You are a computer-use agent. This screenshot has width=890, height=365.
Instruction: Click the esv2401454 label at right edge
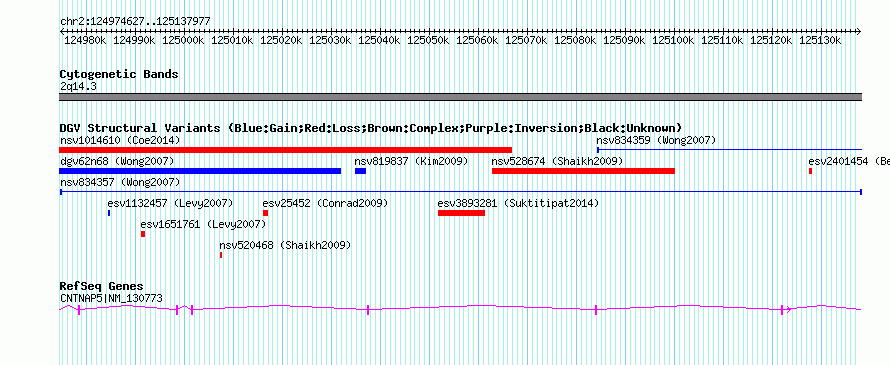849,161
